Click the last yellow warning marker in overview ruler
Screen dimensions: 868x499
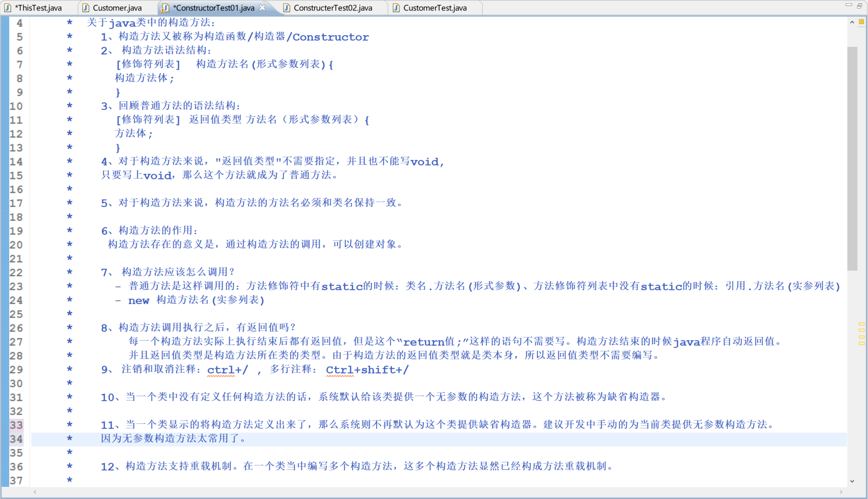pos(862,344)
